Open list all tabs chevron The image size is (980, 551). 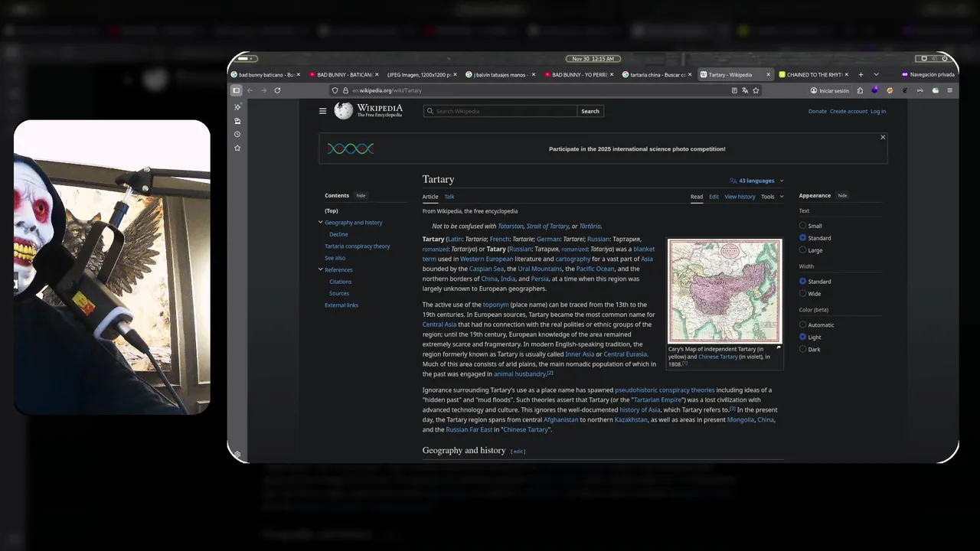[x=876, y=75]
